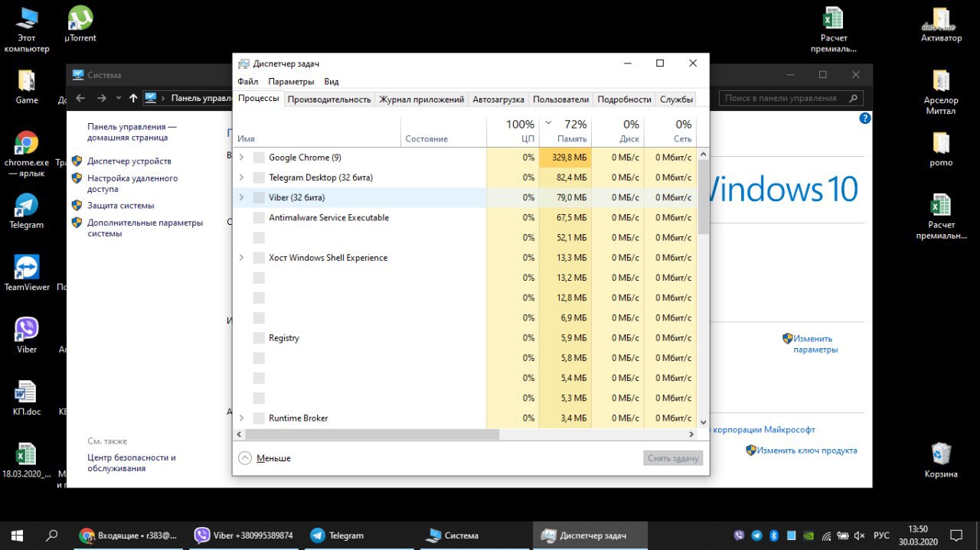The width and height of the screenshot is (980, 550).
Task: Switch to the Службы tab
Action: tap(676, 99)
